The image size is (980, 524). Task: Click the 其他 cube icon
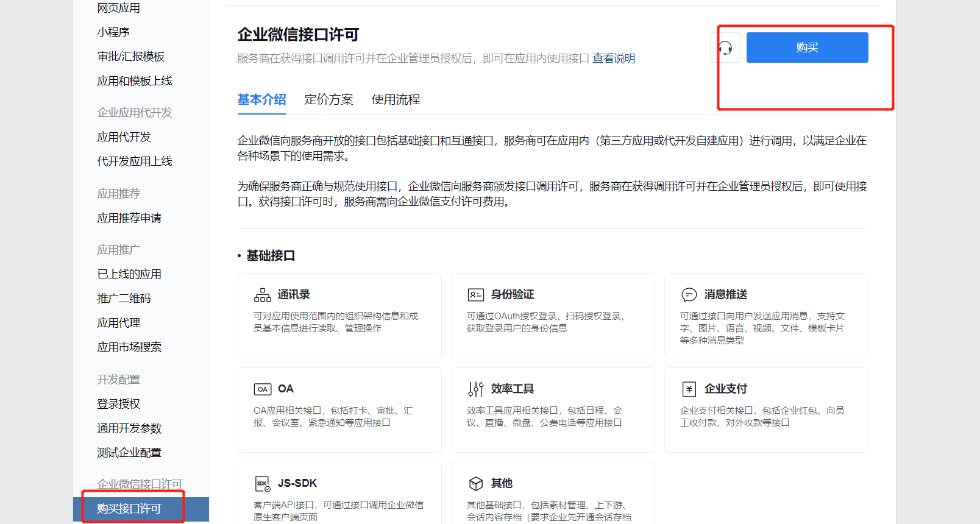click(476, 484)
